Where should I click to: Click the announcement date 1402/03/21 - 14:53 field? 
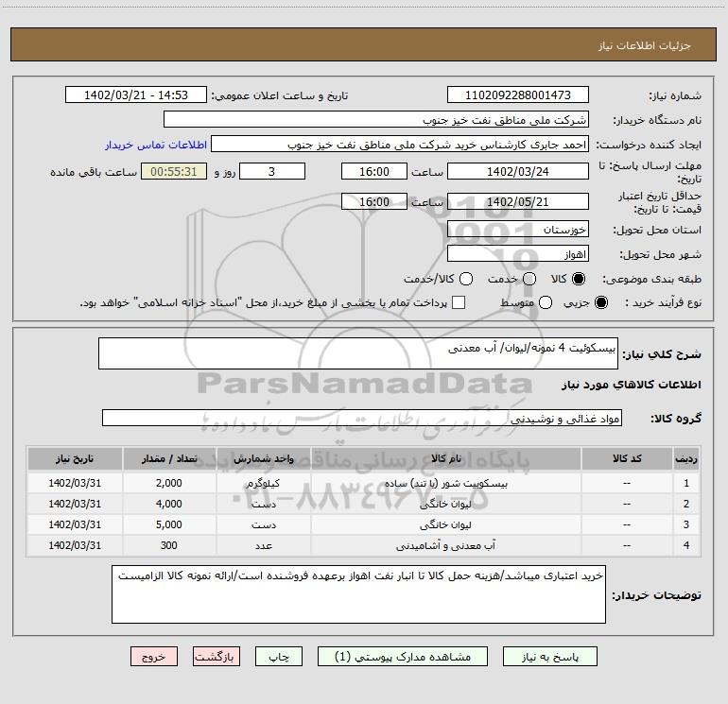136,94
